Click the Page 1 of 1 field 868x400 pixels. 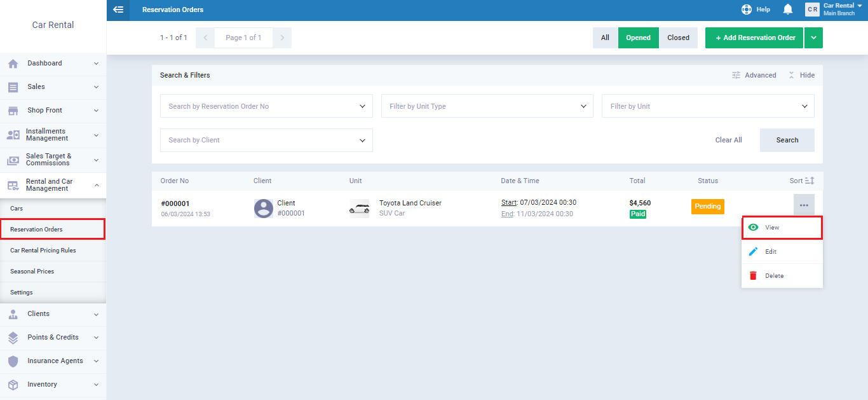[243, 38]
